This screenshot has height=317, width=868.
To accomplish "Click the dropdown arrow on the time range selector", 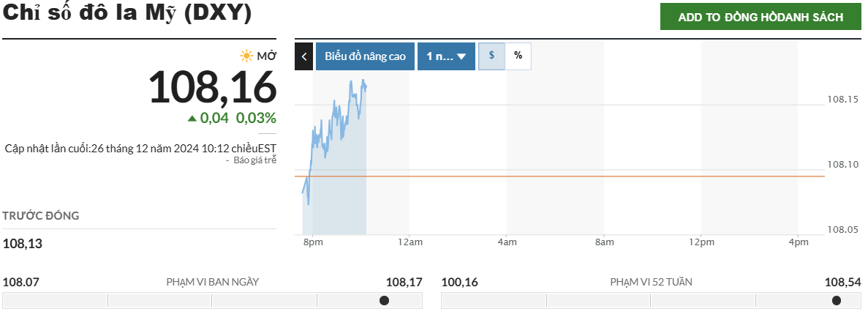I will pos(461,56).
